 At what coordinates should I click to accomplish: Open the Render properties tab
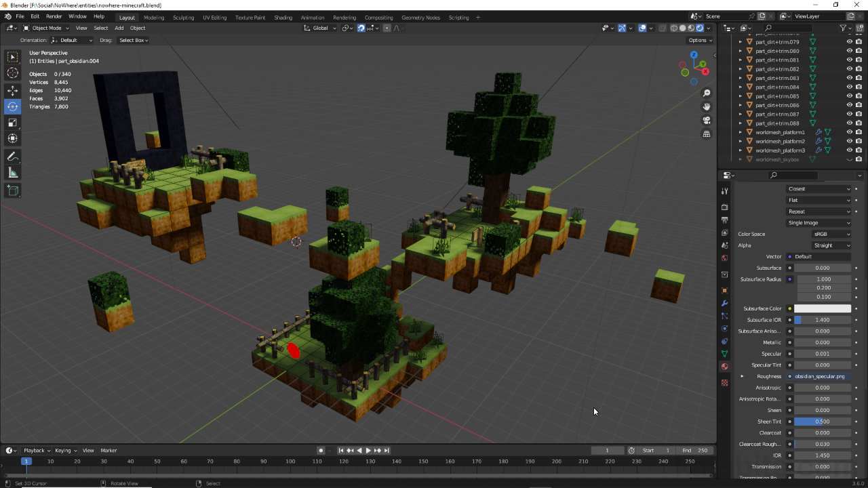tap(725, 207)
